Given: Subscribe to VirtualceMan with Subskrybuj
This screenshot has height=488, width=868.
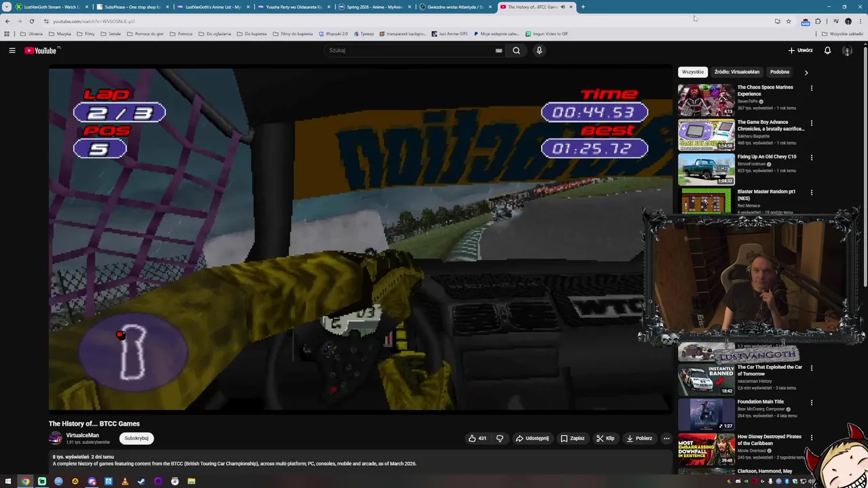Looking at the screenshot, I should 136,439.
